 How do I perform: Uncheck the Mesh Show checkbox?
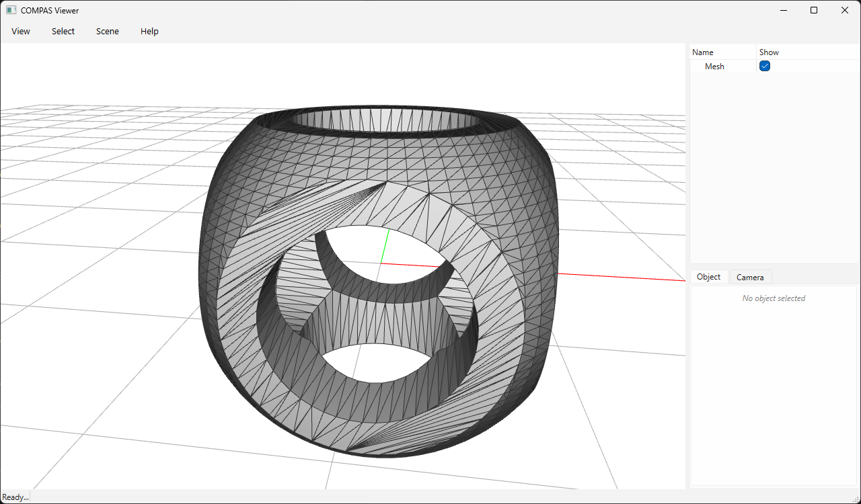pos(765,66)
